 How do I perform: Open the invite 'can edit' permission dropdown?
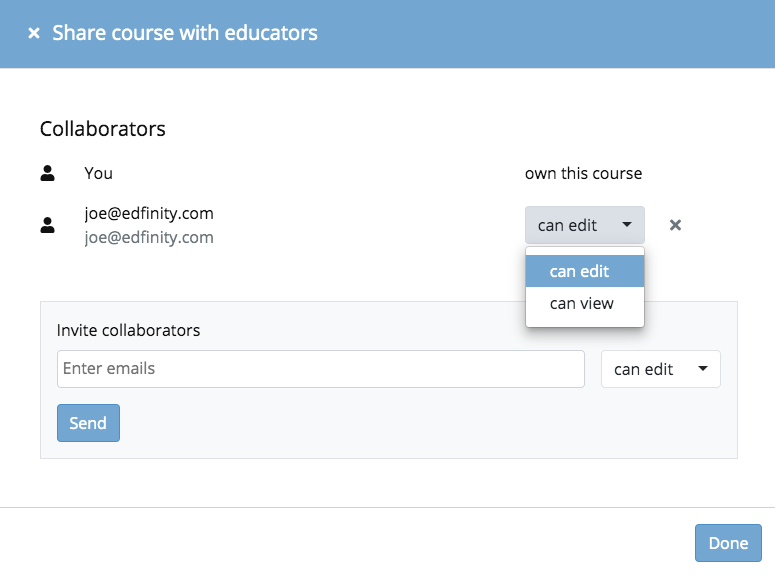click(661, 369)
